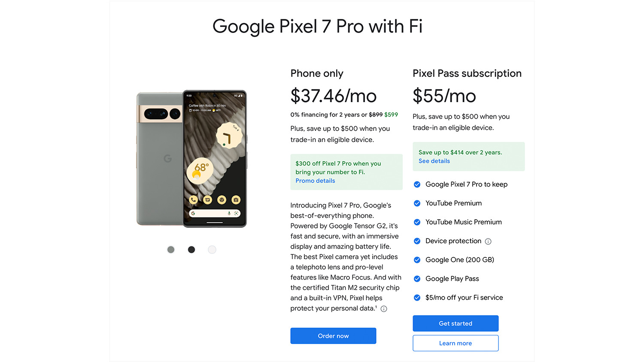Click the Device protection info icon
Screen dimensions: 644x362
(x=488, y=241)
